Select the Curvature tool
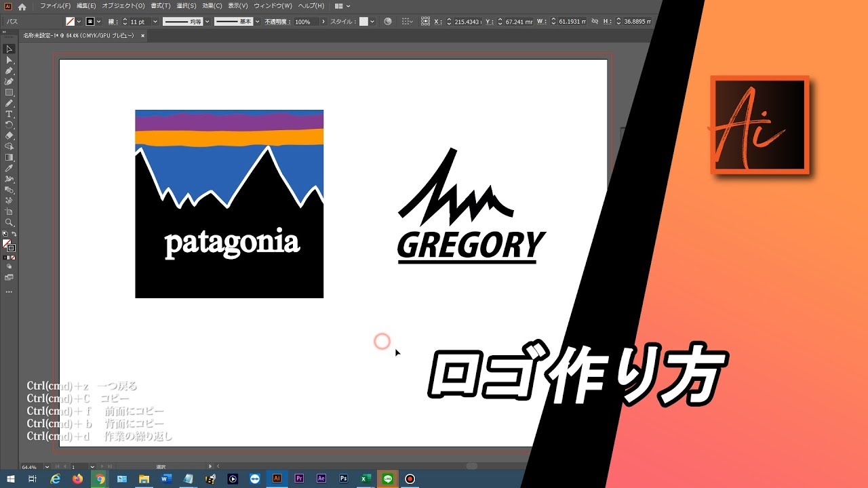 tap(9, 81)
